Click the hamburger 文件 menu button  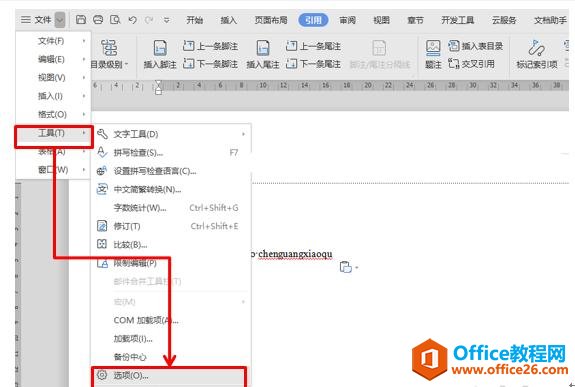pyautogui.click(x=36, y=20)
